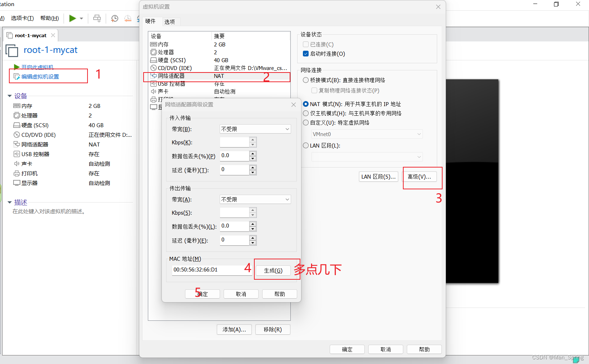This screenshot has height=364, width=589.
Task: Collapse the 设备 section in main window
Action: (x=10, y=96)
